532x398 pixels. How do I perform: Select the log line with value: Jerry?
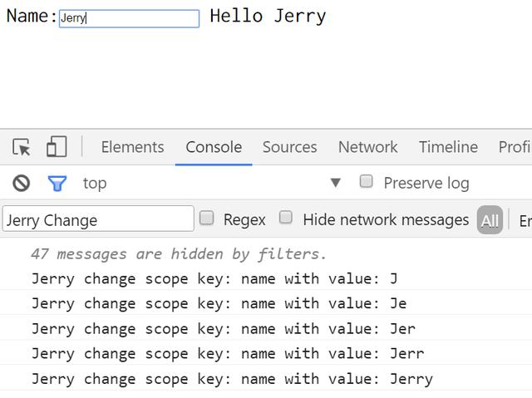pos(232,379)
